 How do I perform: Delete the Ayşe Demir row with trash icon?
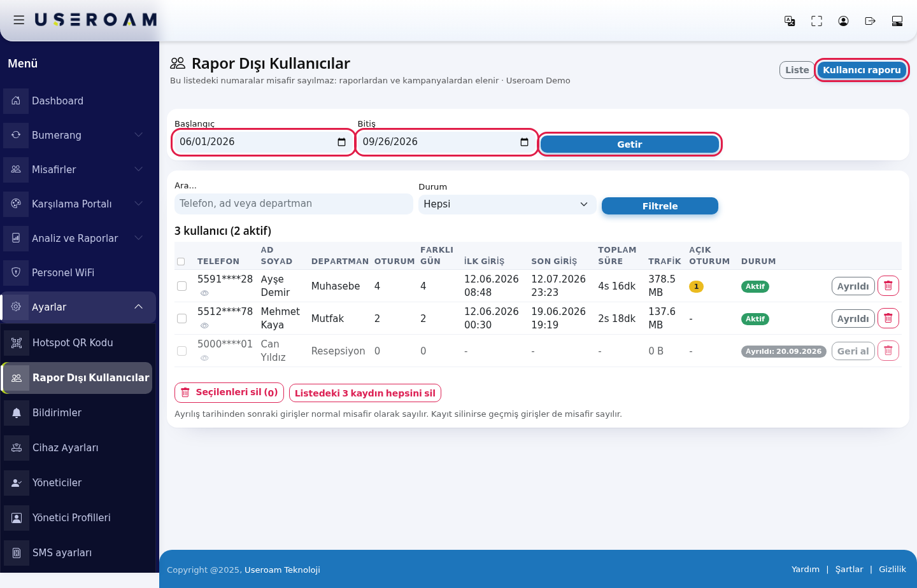click(x=888, y=286)
